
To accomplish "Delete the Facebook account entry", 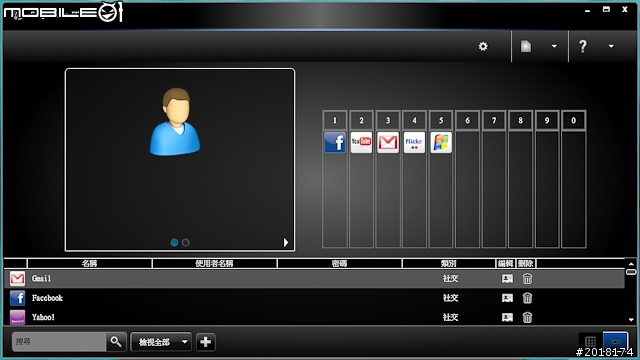I will [527, 298].
